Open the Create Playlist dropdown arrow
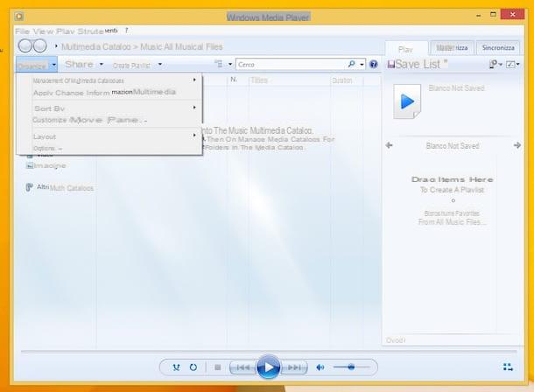The image size is (534, 392). click(160, 65)
